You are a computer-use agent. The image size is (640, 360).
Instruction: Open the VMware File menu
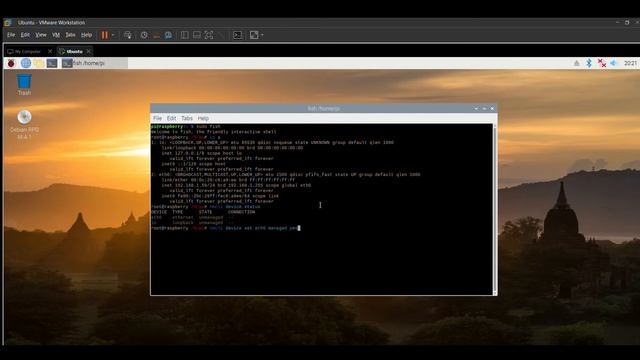[11, 35]
